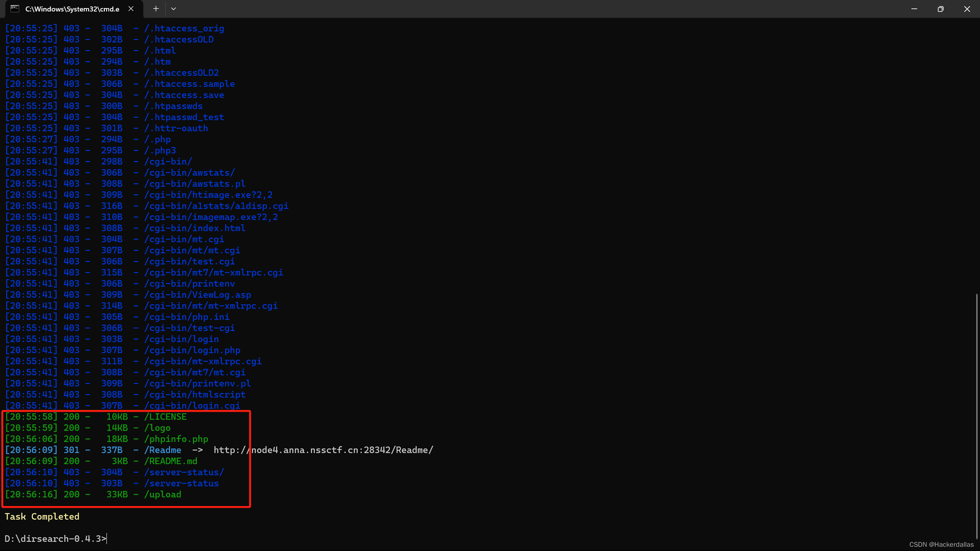Close the cmd.exe terminal tab
The height and width of the screenshot is (551, 980).
131,9
